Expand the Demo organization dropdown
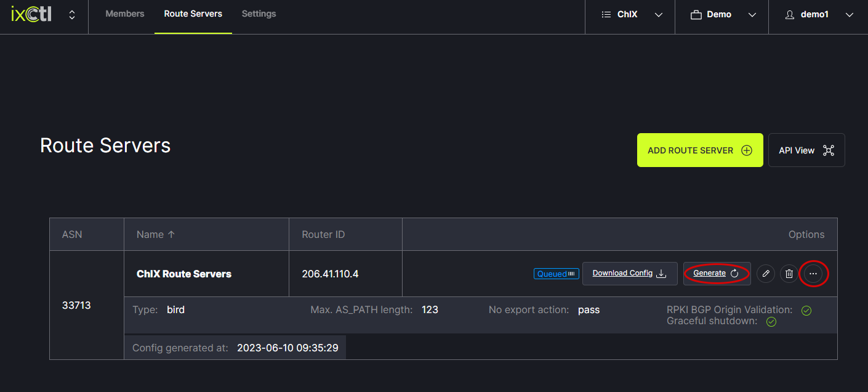The height and width of the screenshot is (392, 868). click(x=722, y=15)
